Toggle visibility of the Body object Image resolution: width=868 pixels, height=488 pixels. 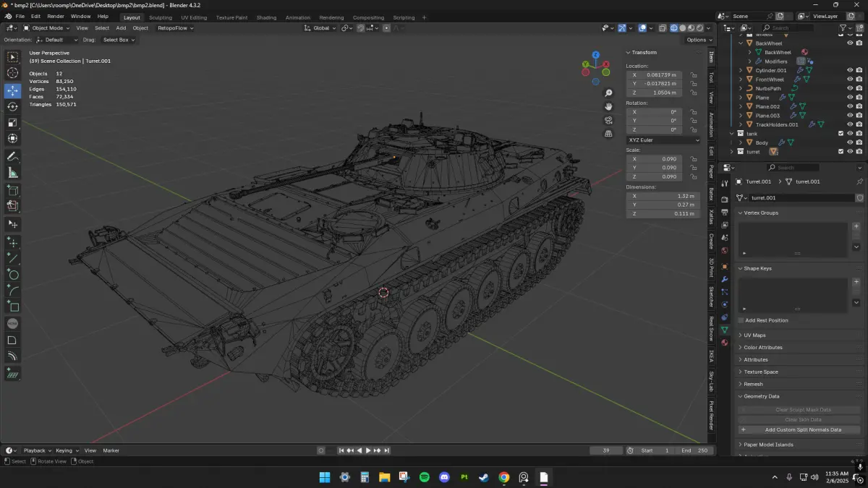pos(850,142)
